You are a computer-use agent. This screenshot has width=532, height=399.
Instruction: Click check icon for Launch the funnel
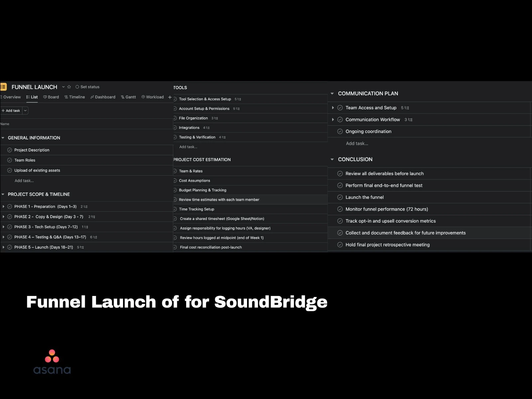pos(340,197)
